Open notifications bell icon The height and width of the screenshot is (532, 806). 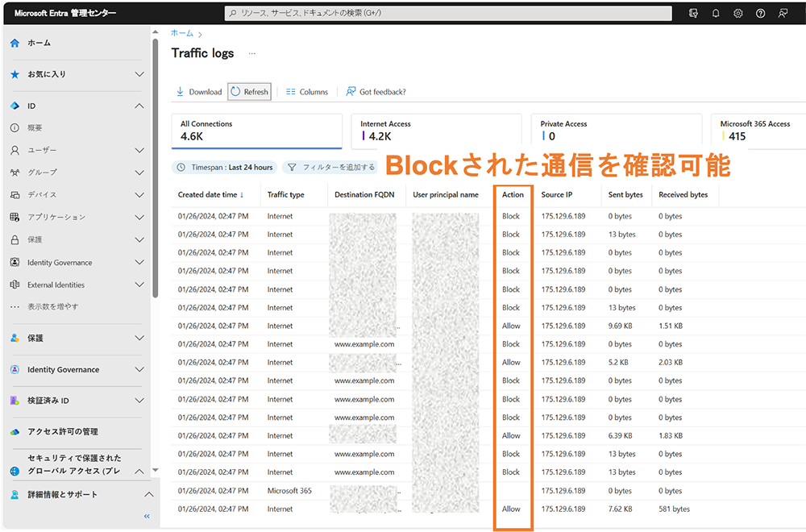coord(716,14)
